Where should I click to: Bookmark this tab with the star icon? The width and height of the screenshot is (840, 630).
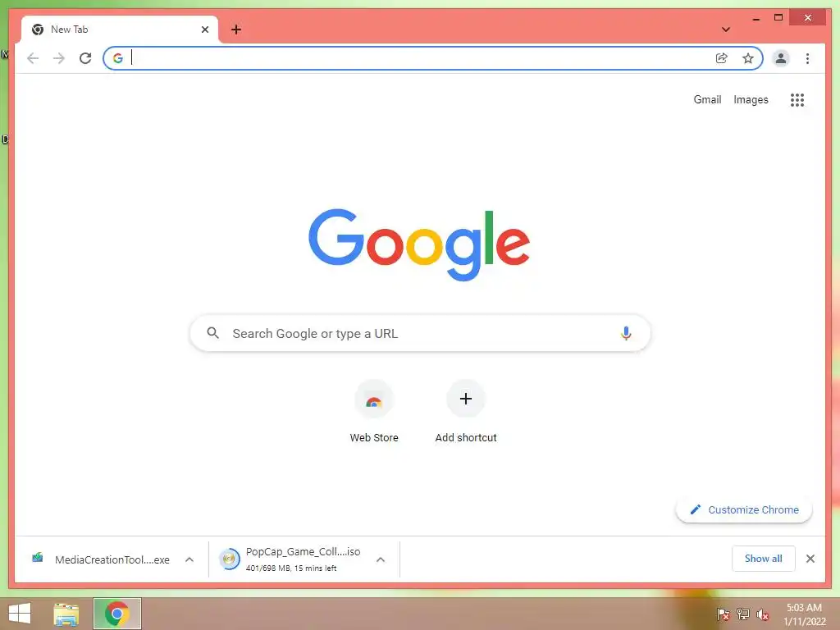tap(748, 58)
